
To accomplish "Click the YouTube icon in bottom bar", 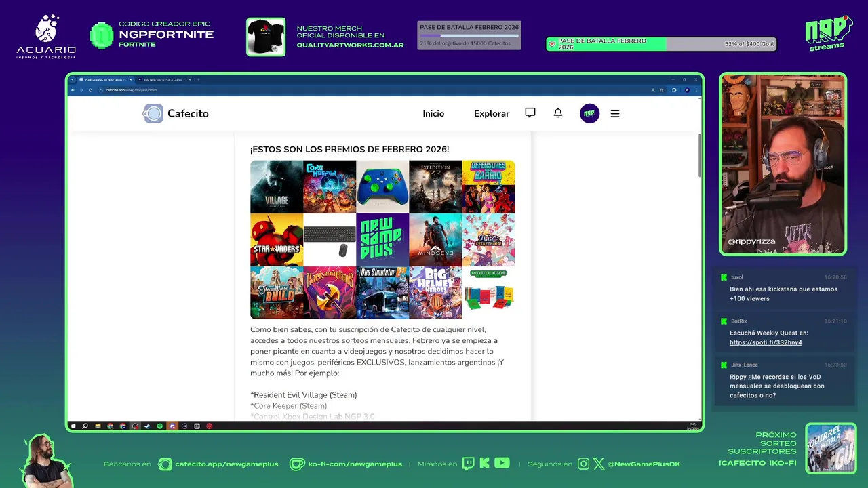I will [x=502, y=464].
